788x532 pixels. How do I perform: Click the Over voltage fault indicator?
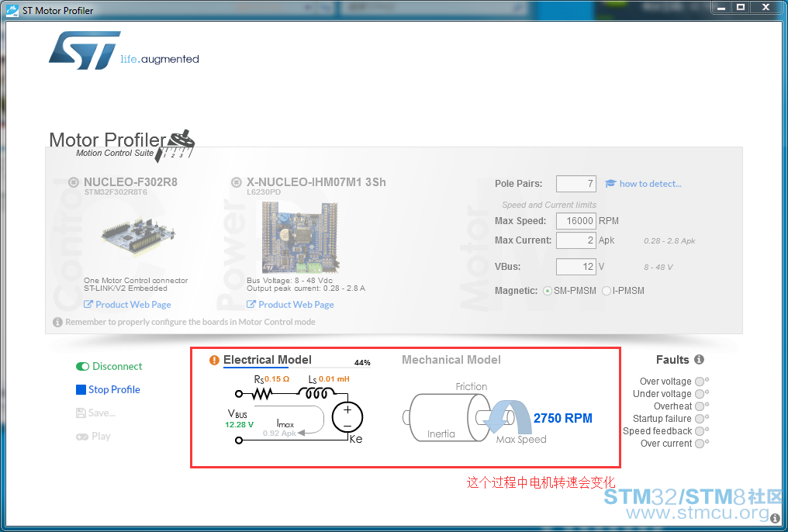700,382
